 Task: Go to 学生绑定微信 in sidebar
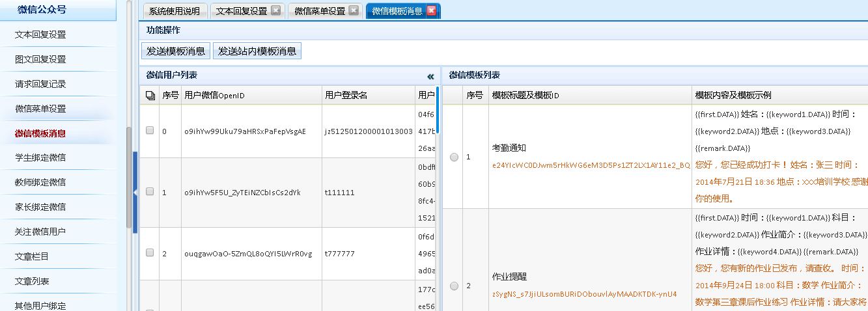coord(40,157)
